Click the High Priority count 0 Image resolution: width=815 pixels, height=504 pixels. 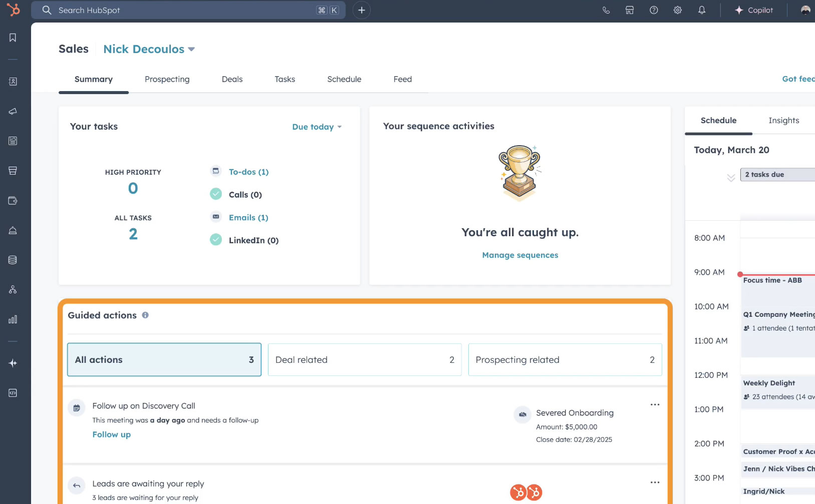pyautogui.click(x=133, y=188)
